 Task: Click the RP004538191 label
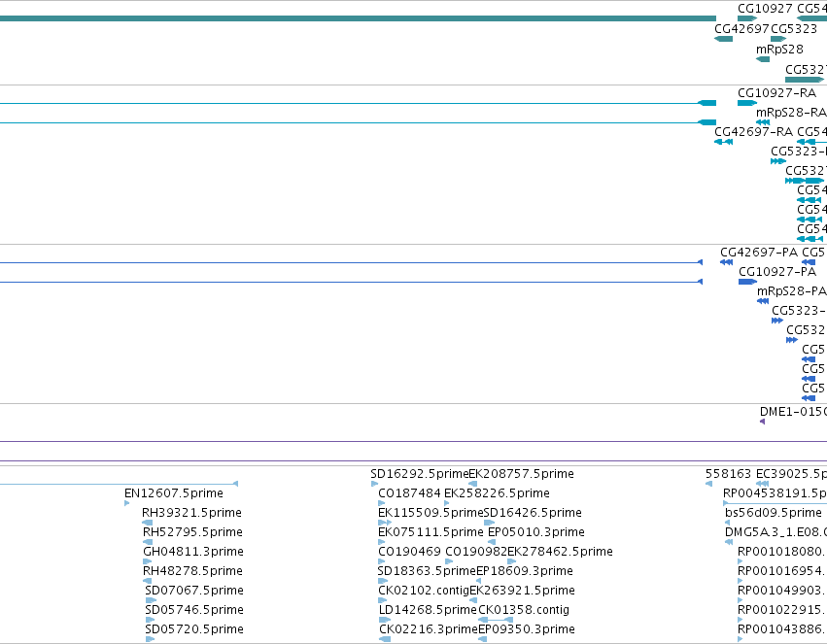pos(775,493)
